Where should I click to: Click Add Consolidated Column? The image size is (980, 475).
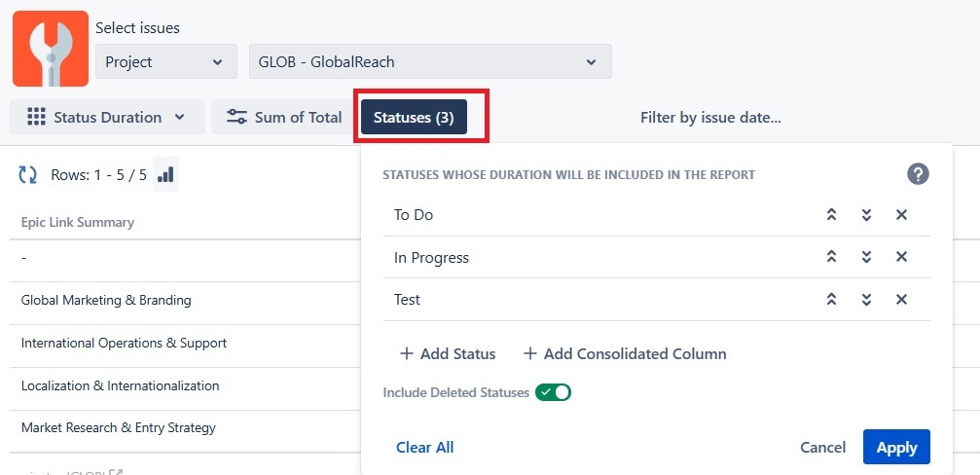coord(625,353)
